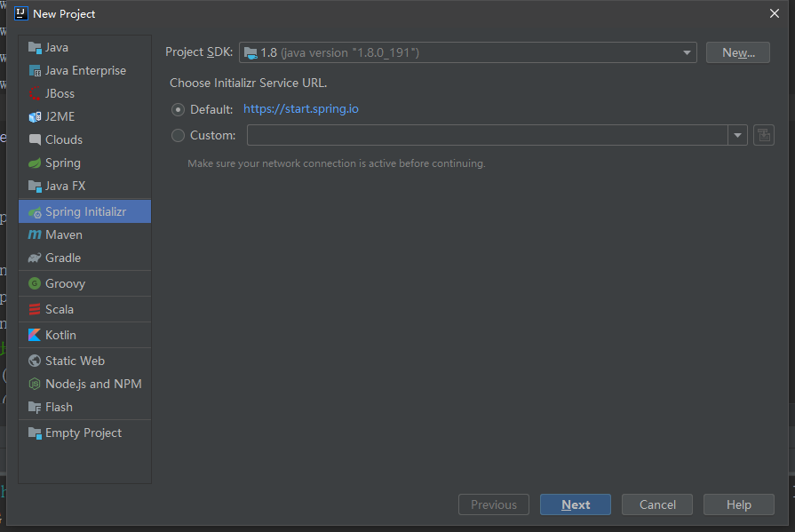Click the Next button

point(576,504)
